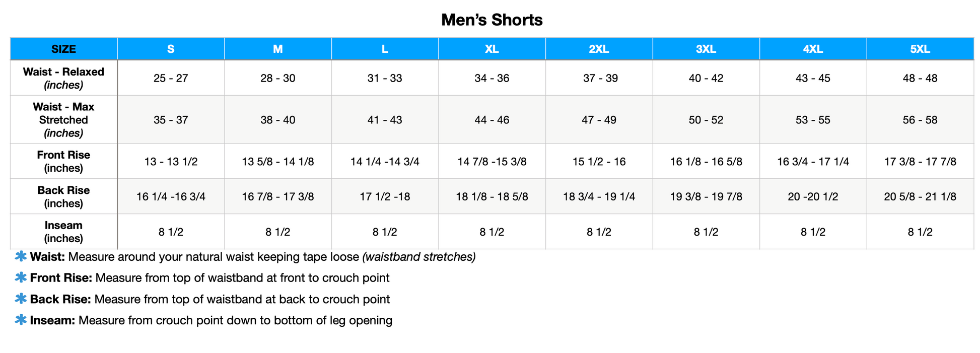Image resolution: width=980 pixels, height=353 pixels.
Task: Click the S size header cell
Action: (171, 49)
